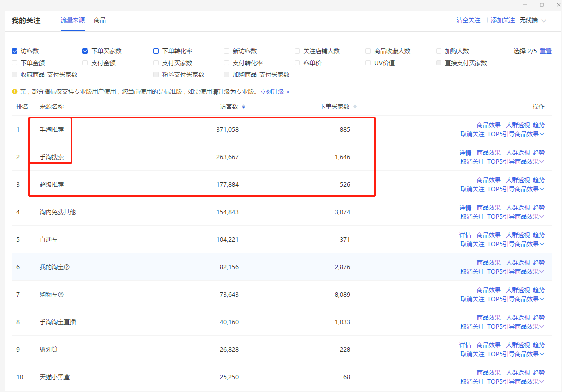Click 清空关注 link at top
Viewport: 562px width, 392px height.
pyautogui.click(x=468, y=20)
